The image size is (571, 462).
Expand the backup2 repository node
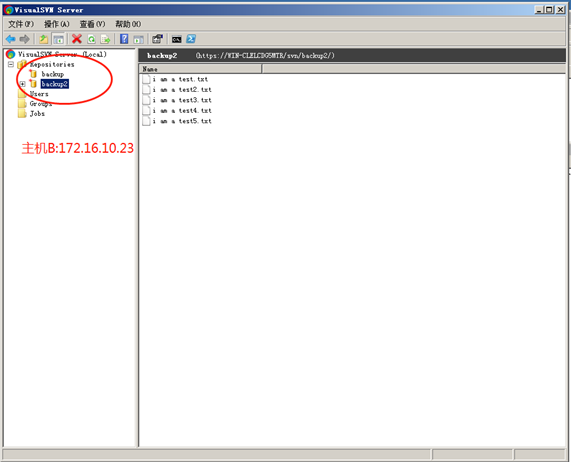[23, 84]
